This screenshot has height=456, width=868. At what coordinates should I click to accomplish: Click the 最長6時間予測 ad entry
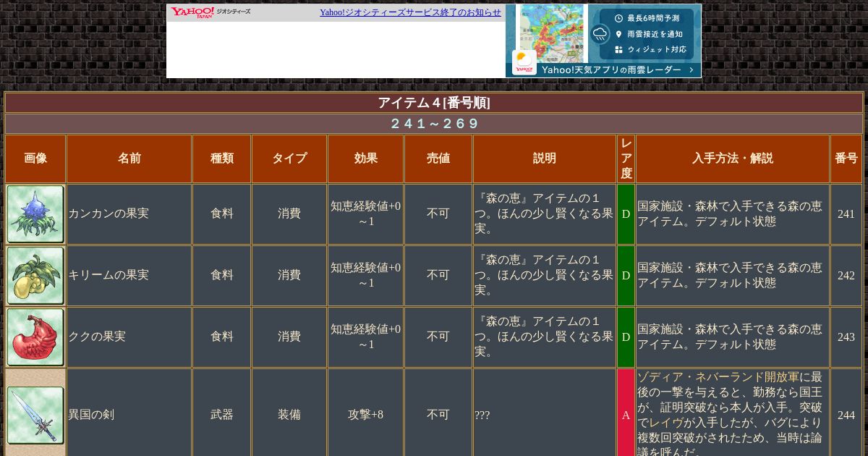647,18
